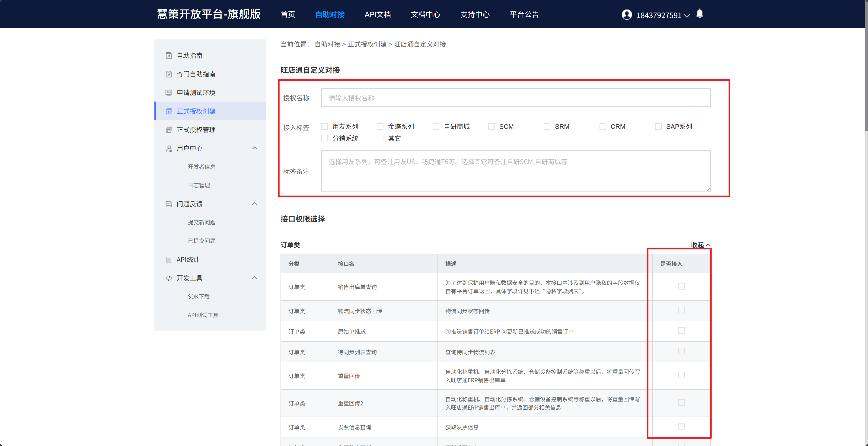Click the API统计 chart icon
The height and width of the screenshot is (446, 868).
click(169, 259)
